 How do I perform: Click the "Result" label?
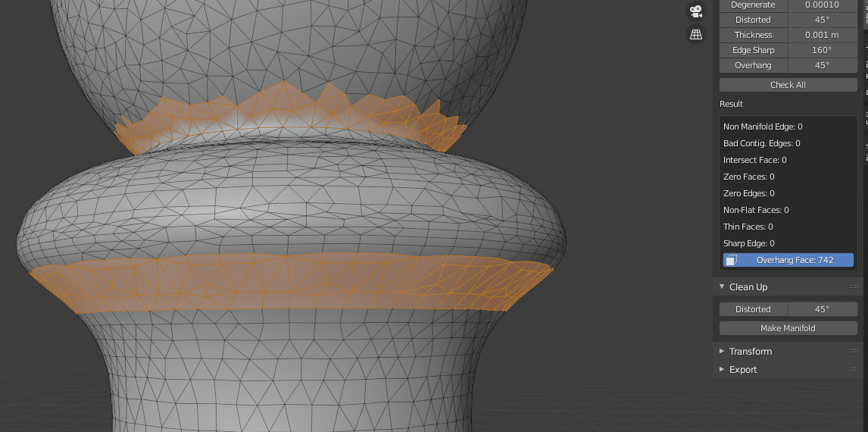tap(731, 104)
